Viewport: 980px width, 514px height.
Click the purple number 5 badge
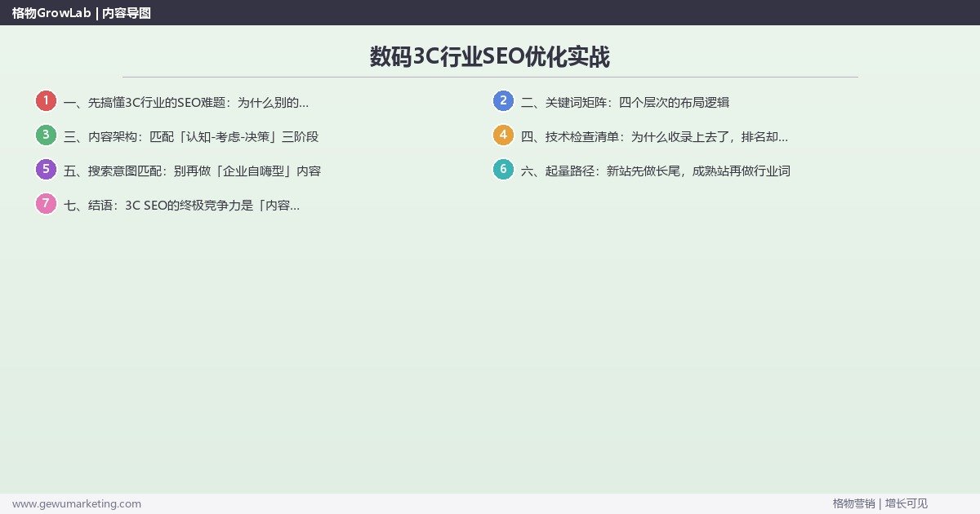(46, 170)
